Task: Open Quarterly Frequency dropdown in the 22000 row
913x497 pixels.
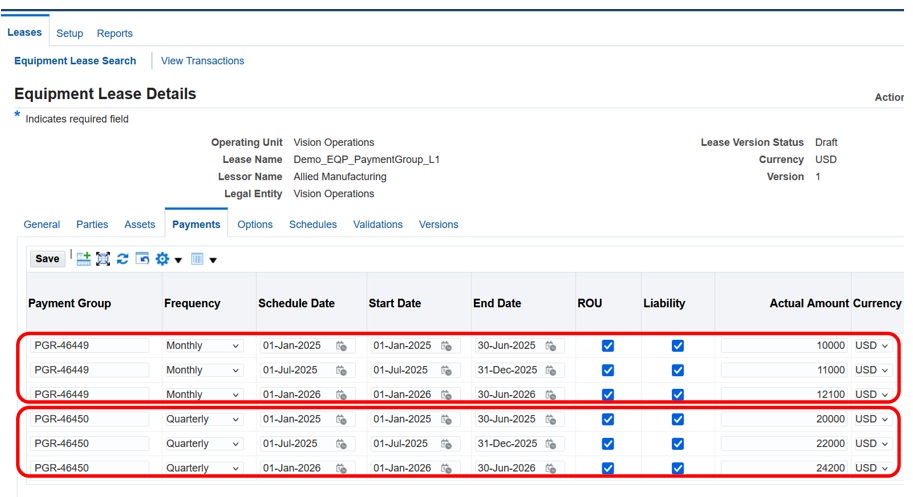Action: point(203,443)
